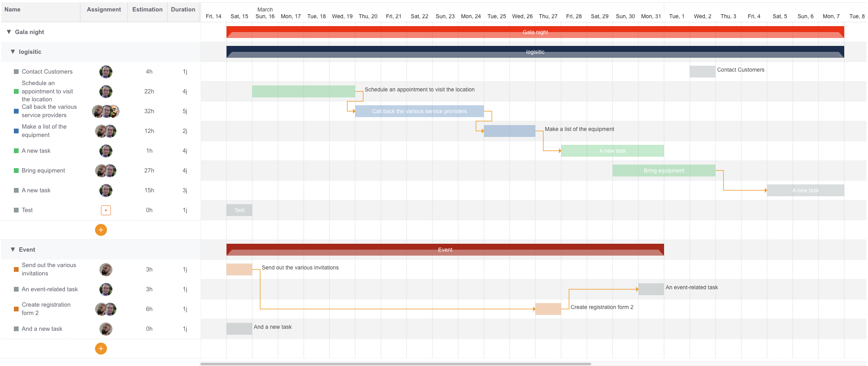868x366 pixels.
Task: Click the assignee avatars for Bring equipment
Action: click(106, 171)
